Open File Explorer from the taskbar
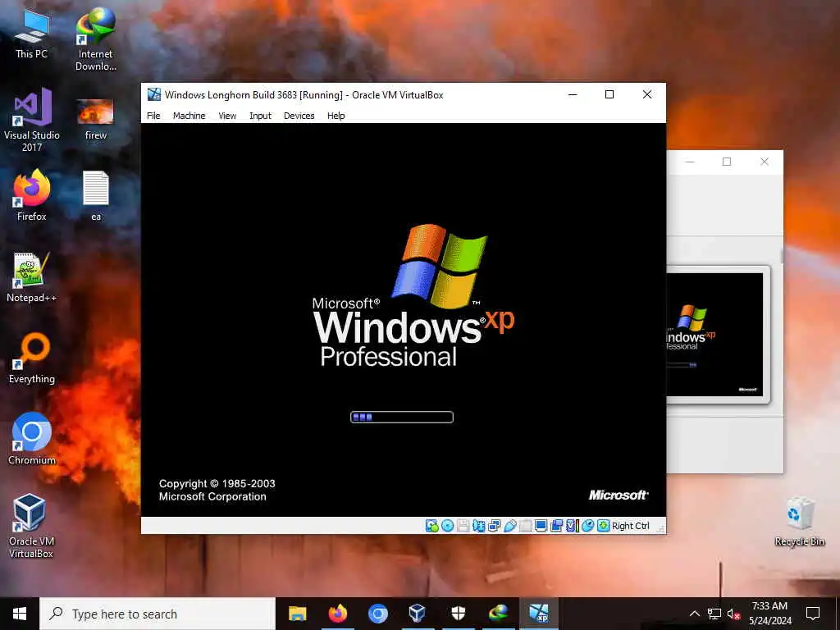840x630 pixels. [297, 614]
